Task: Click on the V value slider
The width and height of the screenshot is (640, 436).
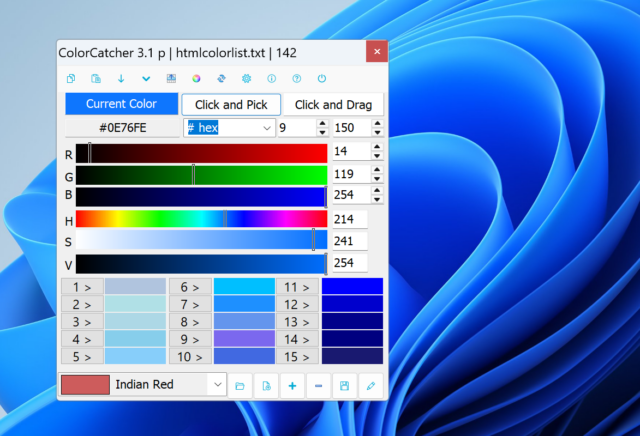Action: tap(202, 264)
